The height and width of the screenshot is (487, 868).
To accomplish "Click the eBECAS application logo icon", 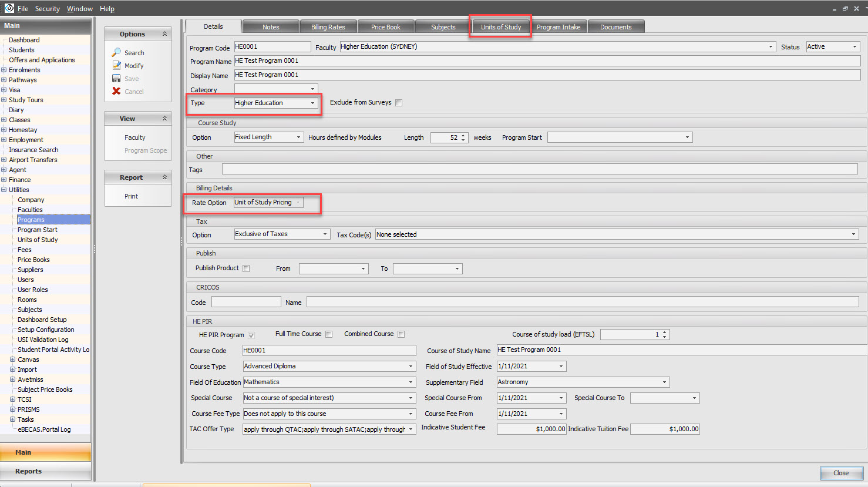I will (x=9, y=8).
